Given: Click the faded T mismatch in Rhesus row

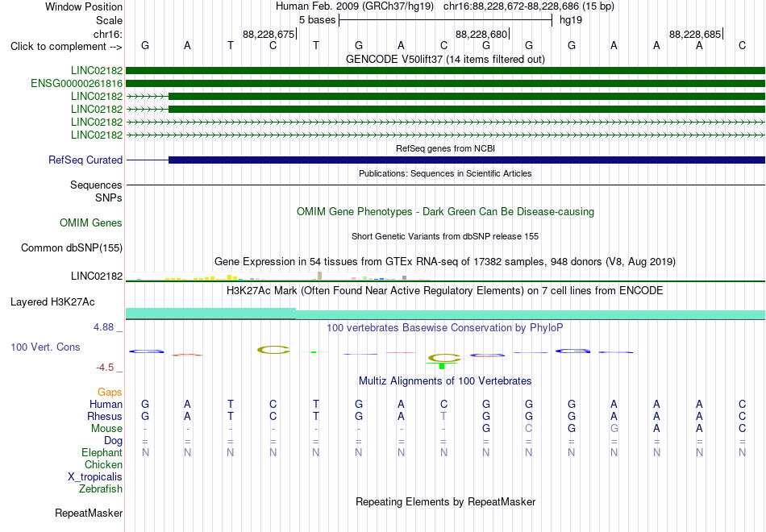Looking at the screenshot, I should click(x=443, y=416).
